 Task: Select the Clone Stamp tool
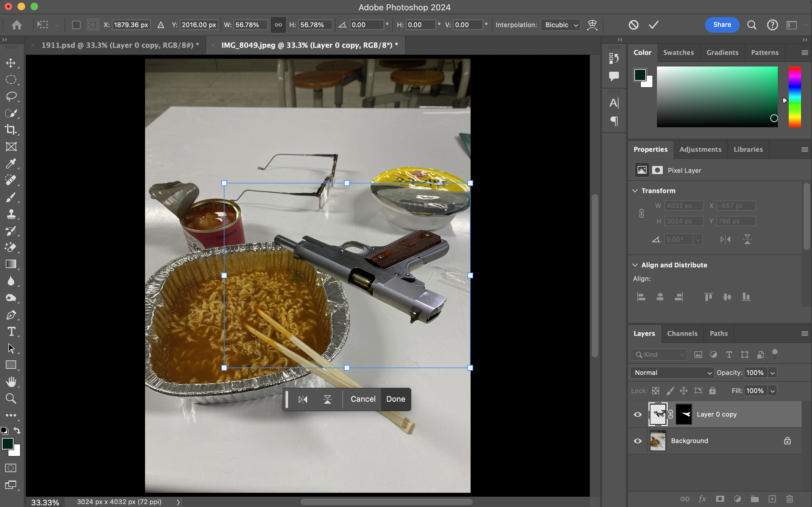click(x=11, y=214)
